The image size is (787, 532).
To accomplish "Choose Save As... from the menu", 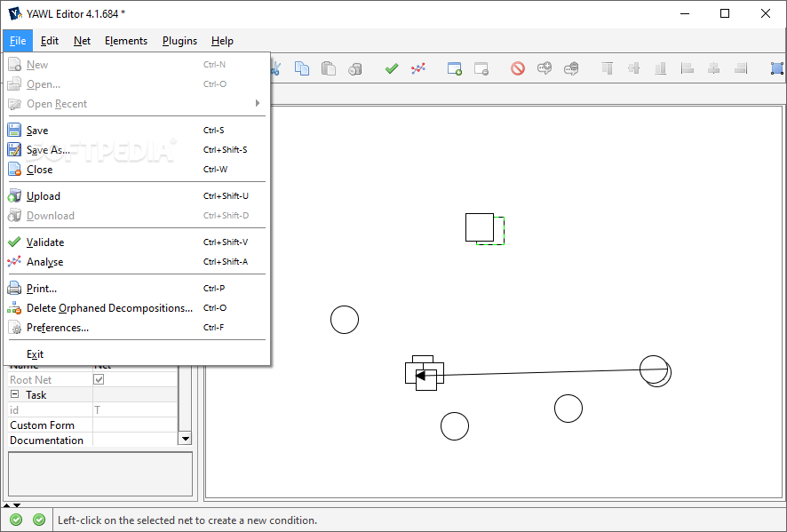I will coord(137,150).
